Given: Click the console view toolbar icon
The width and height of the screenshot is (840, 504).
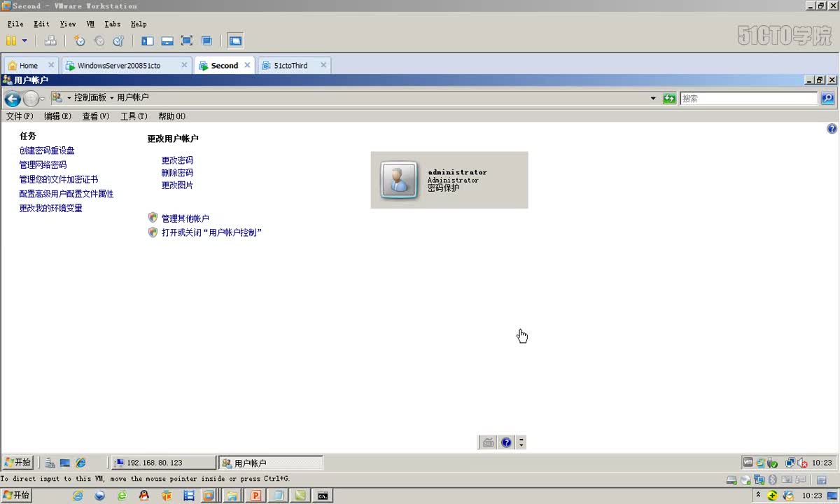Looking at the screenshot, I should [x=236, y=41].
